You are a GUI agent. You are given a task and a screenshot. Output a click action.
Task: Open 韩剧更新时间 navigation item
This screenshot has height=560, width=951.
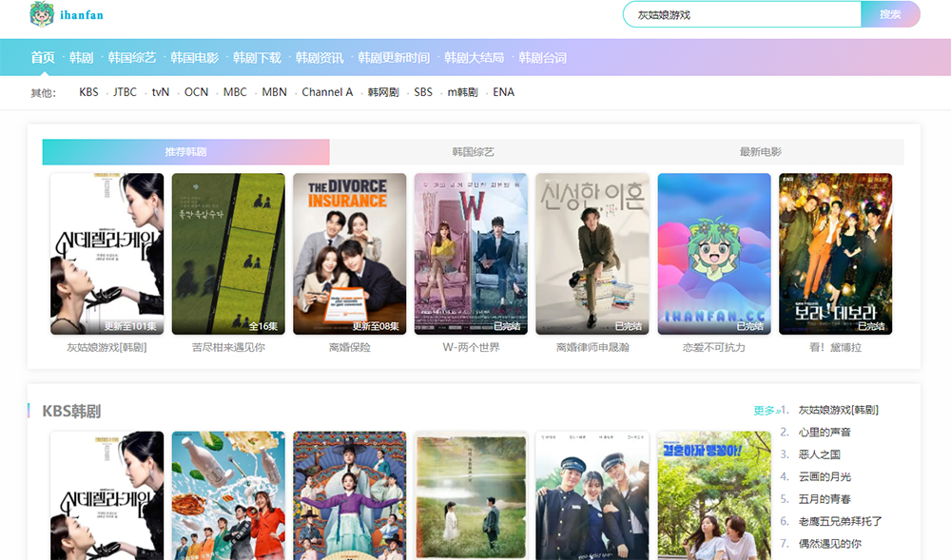pyautogui.click(x=394, y=58)
